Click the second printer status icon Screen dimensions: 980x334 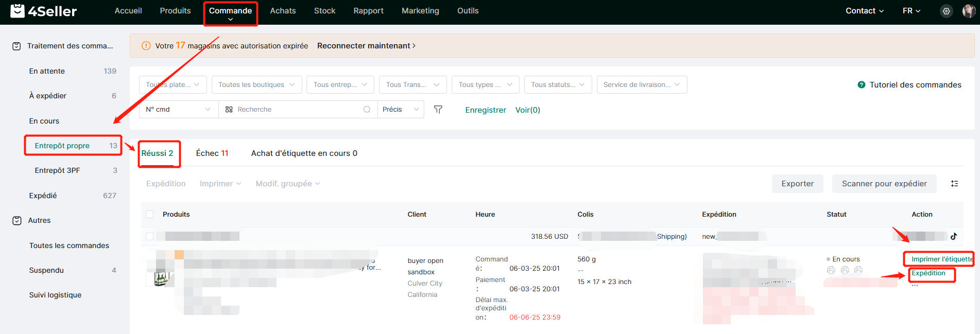coord(845,270)
